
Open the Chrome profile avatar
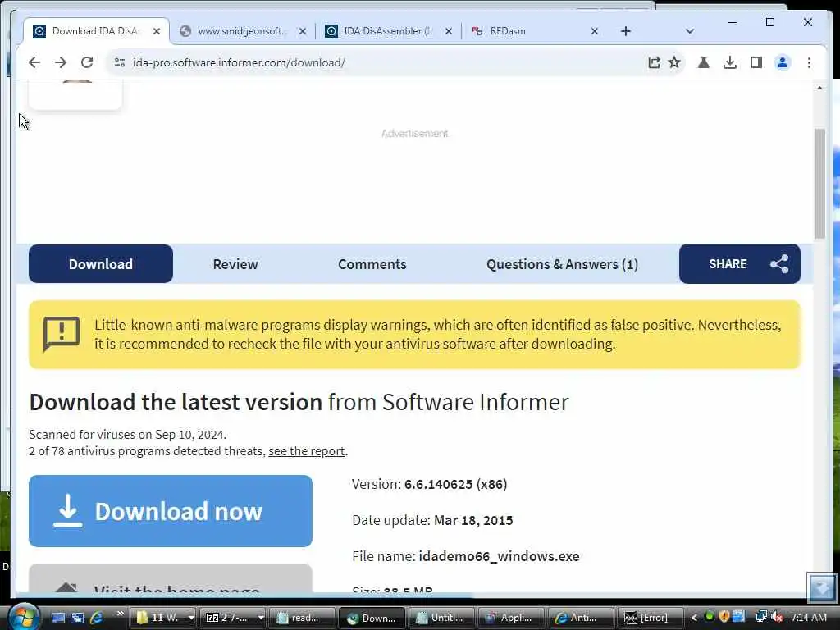click(782, 62)
